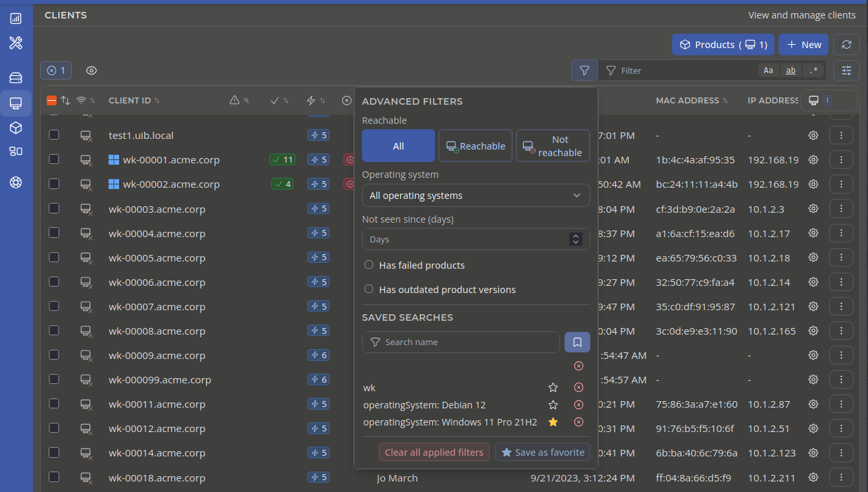This screenshot has width=868, height=492.
Task: Click the selection sort arrows icon in header
Action: tap(65, 101)
